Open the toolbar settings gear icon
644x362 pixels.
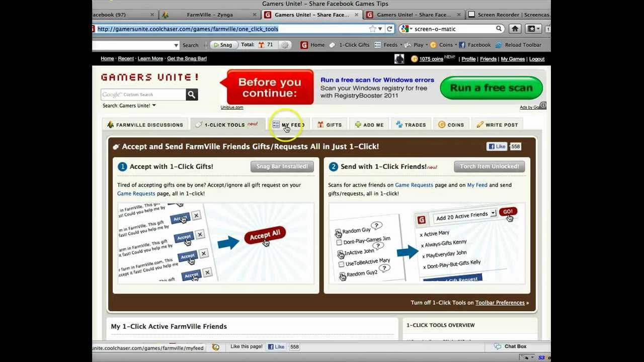[x=285, y=45]
